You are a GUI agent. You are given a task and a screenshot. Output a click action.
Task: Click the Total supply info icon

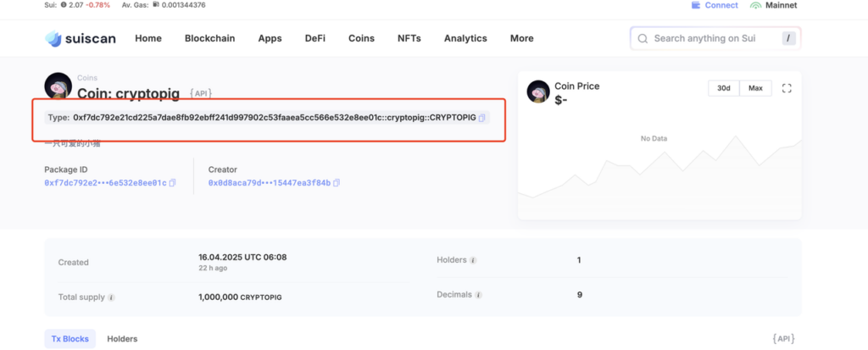point(111,297)
